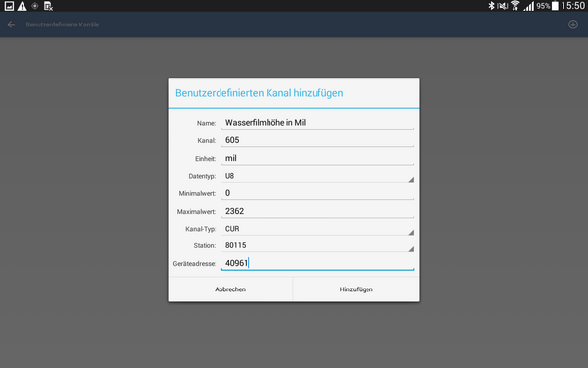Tap the Bluetooth status icon
Screen dimensions: 588x368
tap(491, 6)
